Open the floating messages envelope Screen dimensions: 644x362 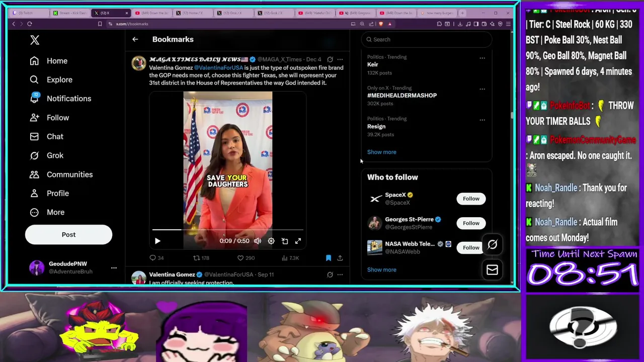coord(492,270)
